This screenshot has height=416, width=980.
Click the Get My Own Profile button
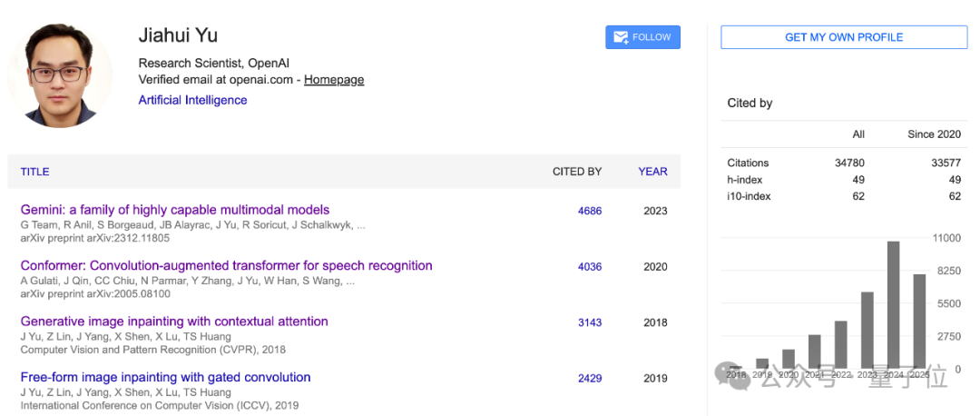pyautogui.click(x=844, y=37)
